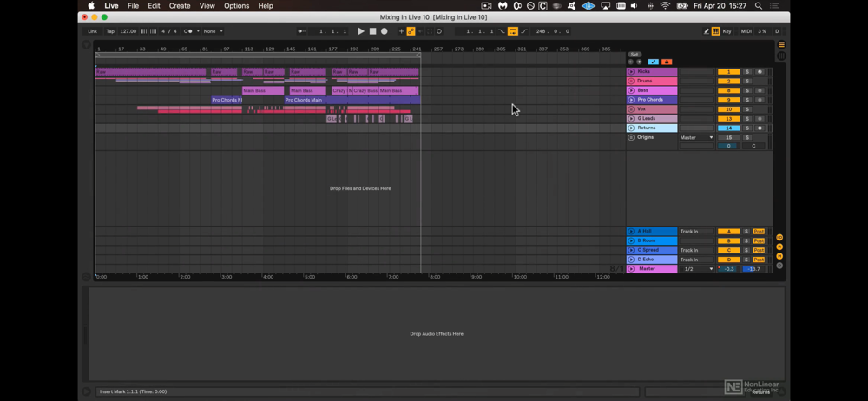The height and width of the screenshot is (401, 868).
Task: Select the Main Bass clip at bar 113
Action: (263, 91)
